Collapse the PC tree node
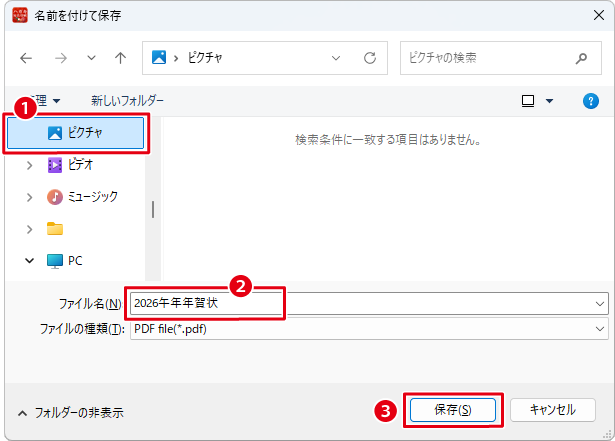 [30, 260]
